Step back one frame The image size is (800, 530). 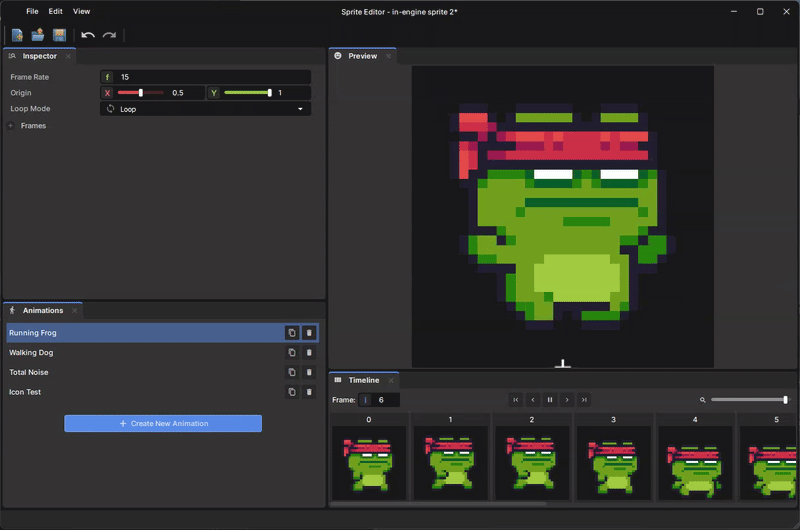533,400
